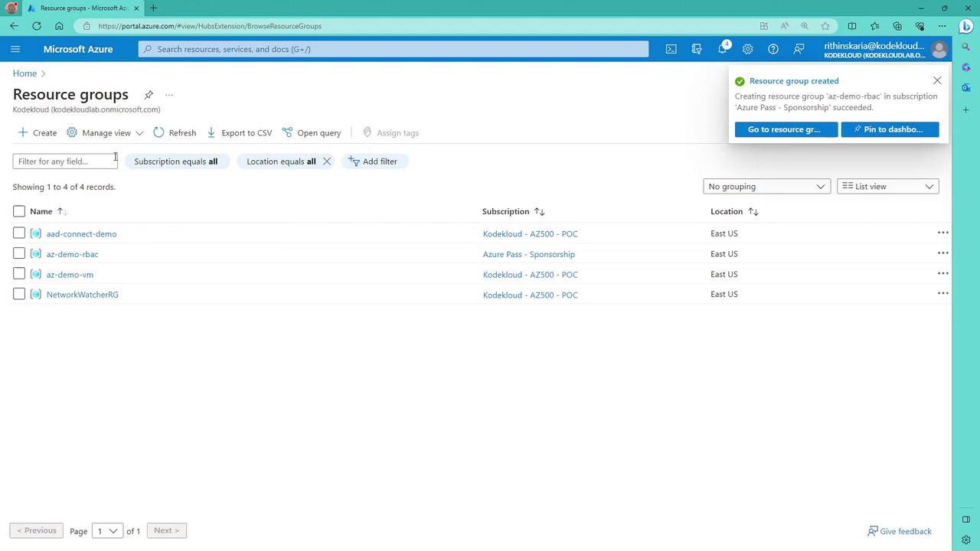
Task: Export the list to CSV
Action: coord(239,132)
